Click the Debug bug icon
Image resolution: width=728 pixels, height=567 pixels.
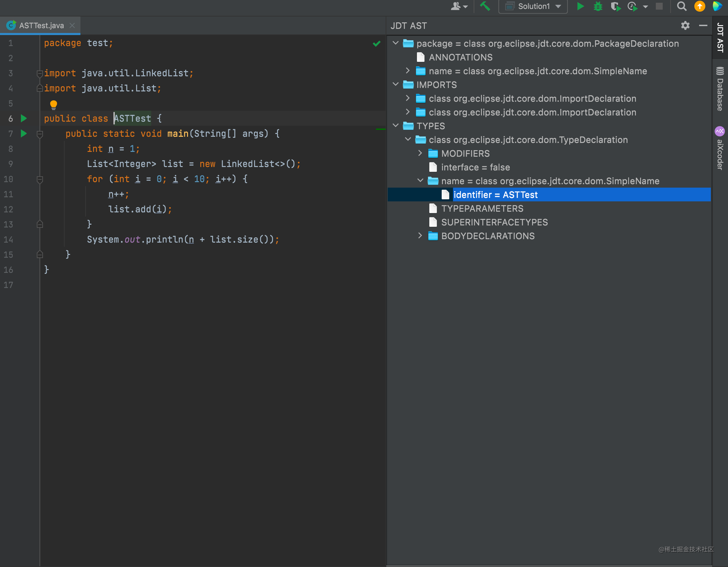[598, 7]
